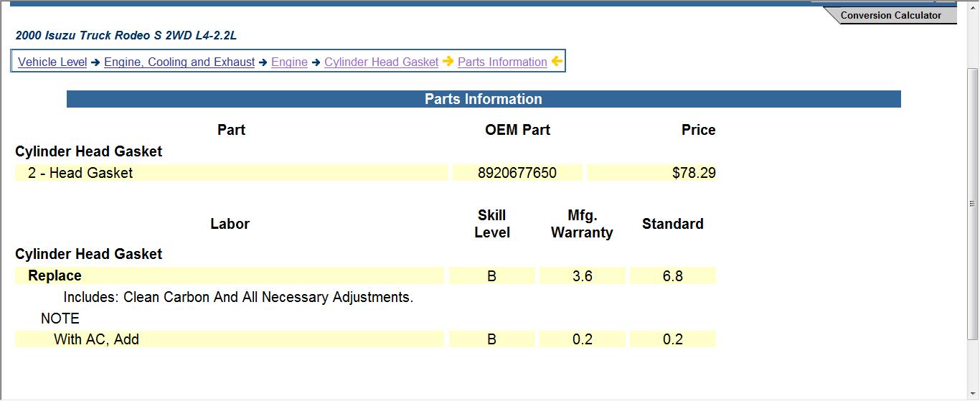Image resolution: width=980 pixels, height=401 pixels.
Task: Select Replace warranty time 3.6
Action: [x=583, y=275]
